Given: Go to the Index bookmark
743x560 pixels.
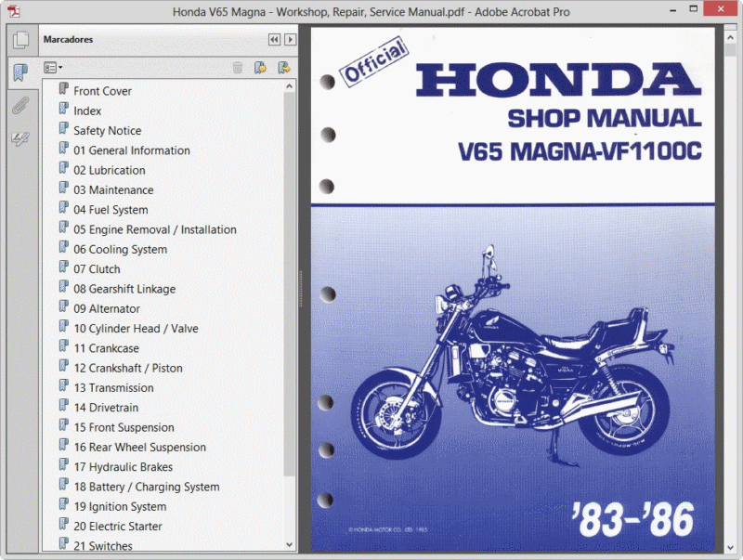Looking at the screenshot, I should [87, 111].
